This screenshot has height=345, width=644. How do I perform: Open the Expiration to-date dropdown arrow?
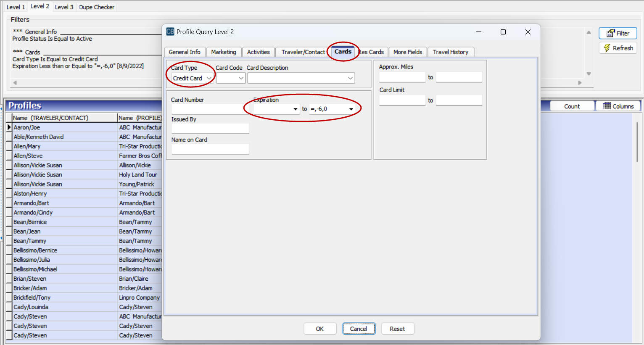point(351,109)
